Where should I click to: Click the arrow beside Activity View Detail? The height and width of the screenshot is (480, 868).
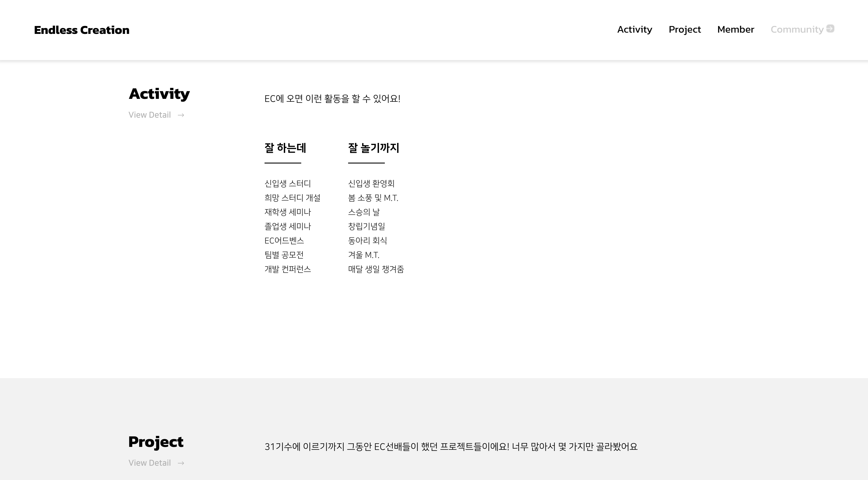(181, 115)
